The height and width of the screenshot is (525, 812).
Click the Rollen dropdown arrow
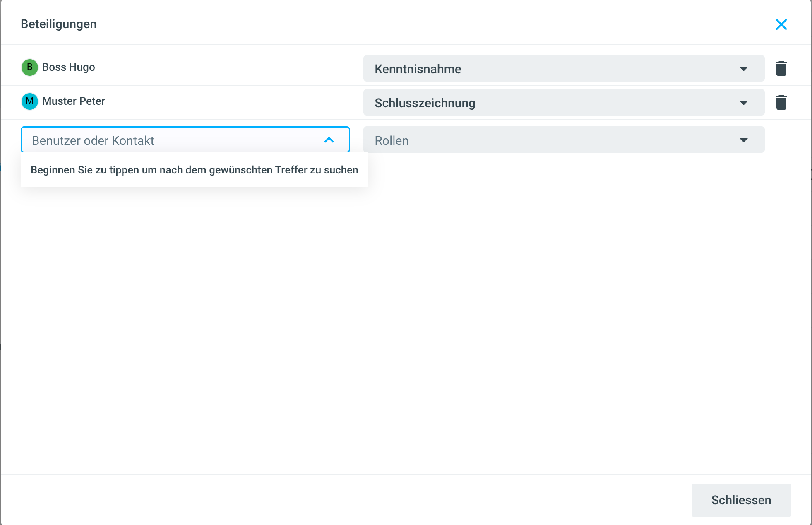point(743,140)
